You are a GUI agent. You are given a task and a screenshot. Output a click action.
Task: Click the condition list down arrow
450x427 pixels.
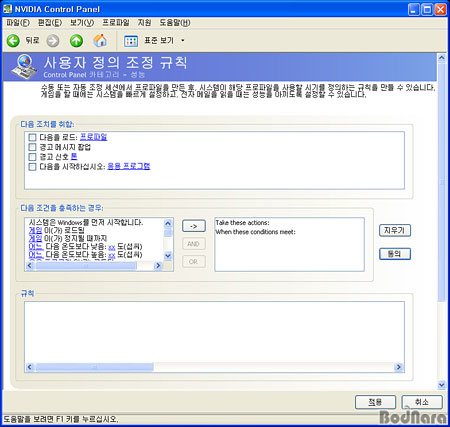click(x=168, y=256)
